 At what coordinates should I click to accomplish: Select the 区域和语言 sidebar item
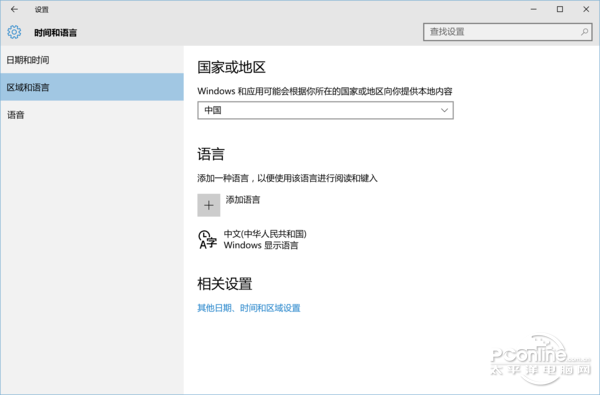(92, 87)
